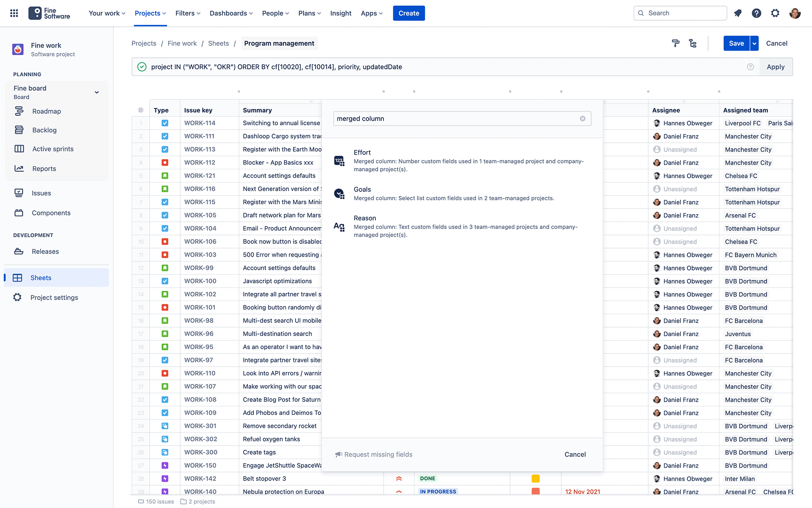Screen dimensions: 812x508
Task: Click the yellow status swatch on Belt stopover 3
Action: [x=535, y=478]
